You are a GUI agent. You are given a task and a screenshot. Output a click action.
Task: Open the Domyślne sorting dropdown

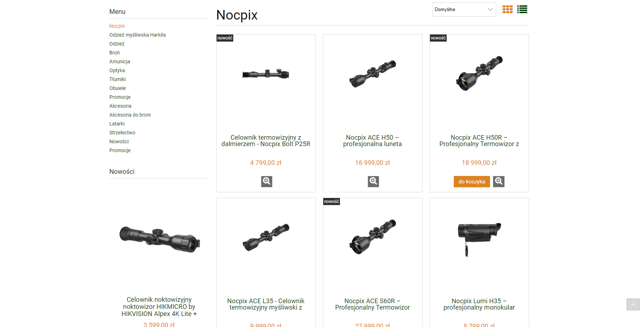pos(464,10)
